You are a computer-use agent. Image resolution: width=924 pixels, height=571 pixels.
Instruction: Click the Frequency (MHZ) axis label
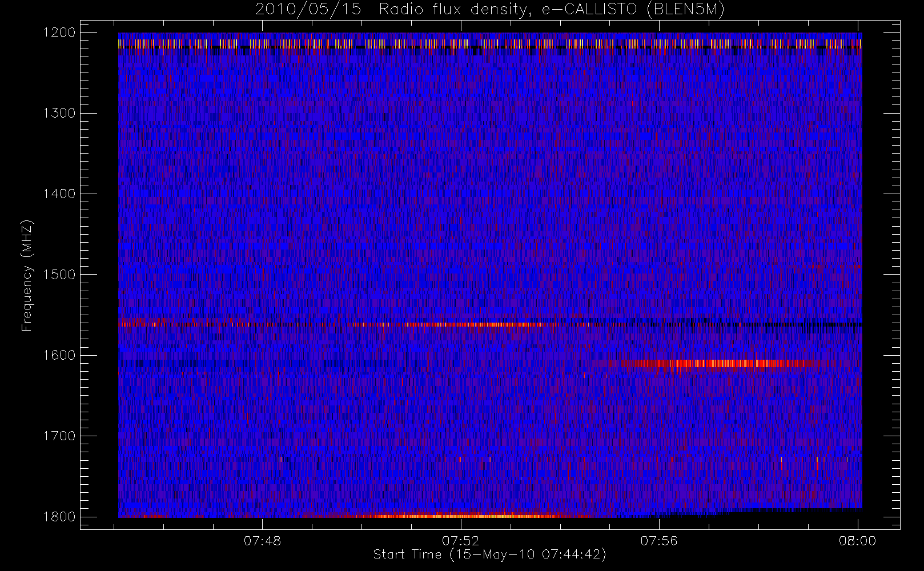coord(26,275)
